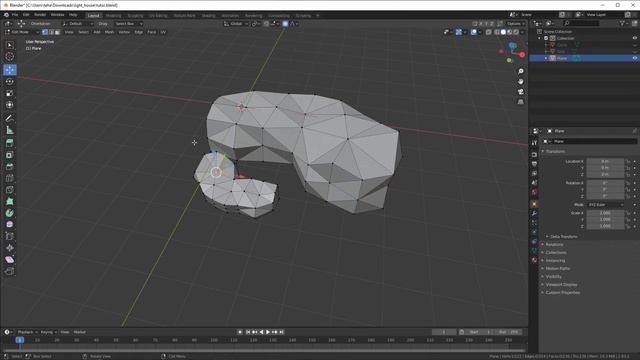Viewport: 640px width, 360px height.
Task: Open the File menu
Action: pos(15,15)
